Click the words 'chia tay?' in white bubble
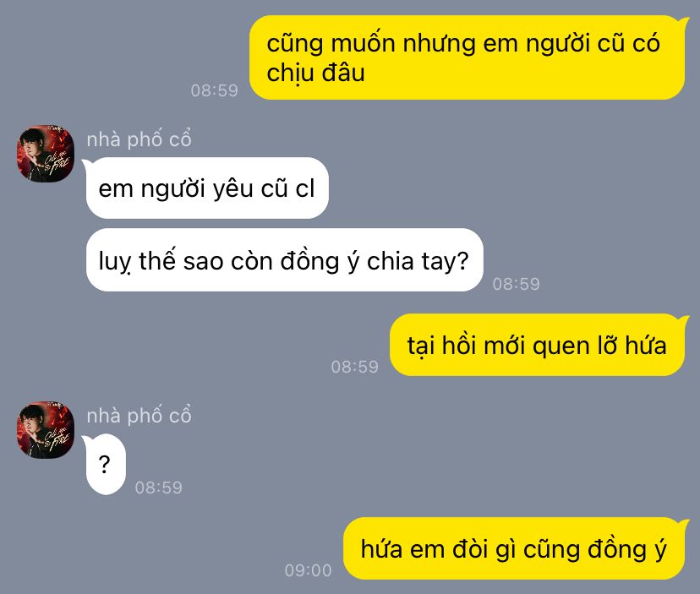Screen dimensions: 700x594 tap(418, 260)
